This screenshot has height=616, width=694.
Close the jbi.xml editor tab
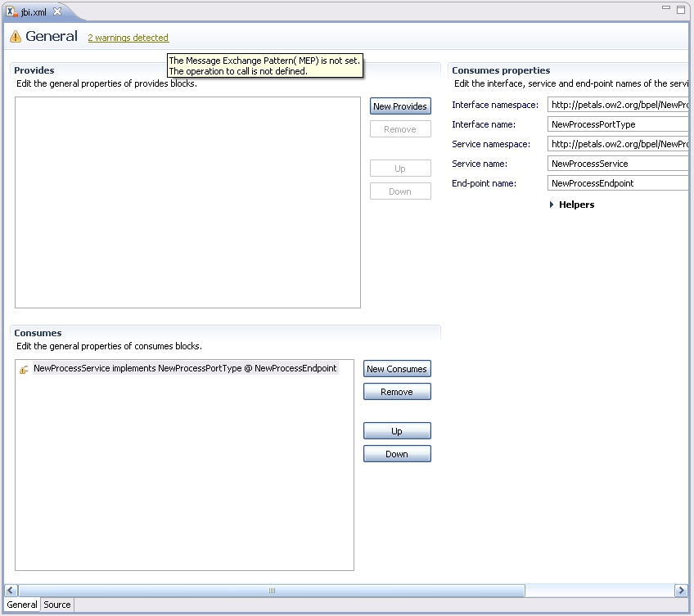57,11
